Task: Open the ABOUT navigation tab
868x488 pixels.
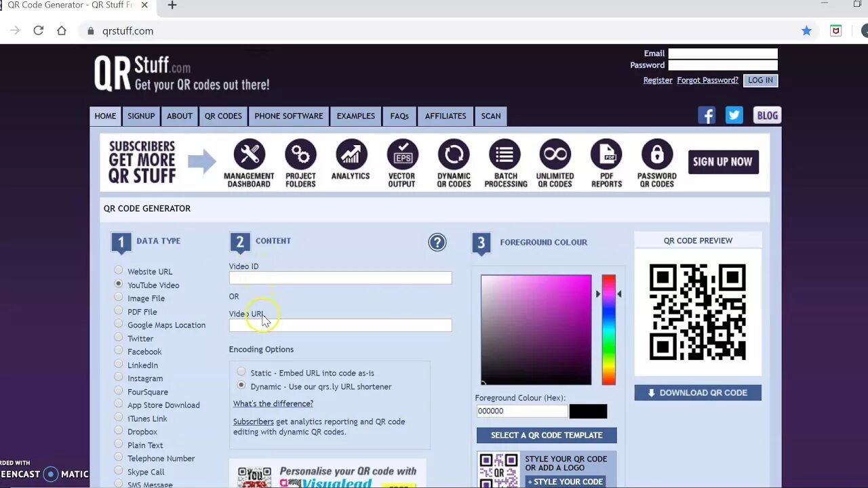Action: tap(180, 116)
